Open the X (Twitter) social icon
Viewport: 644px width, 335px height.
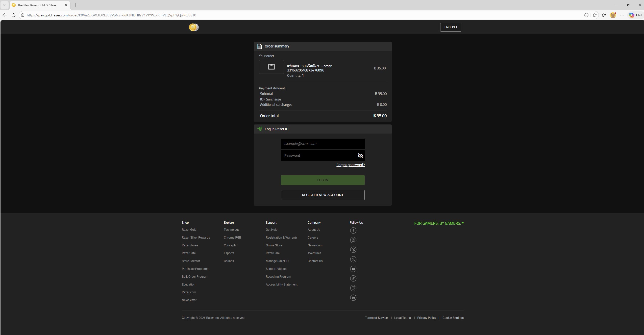coord(353,259)
